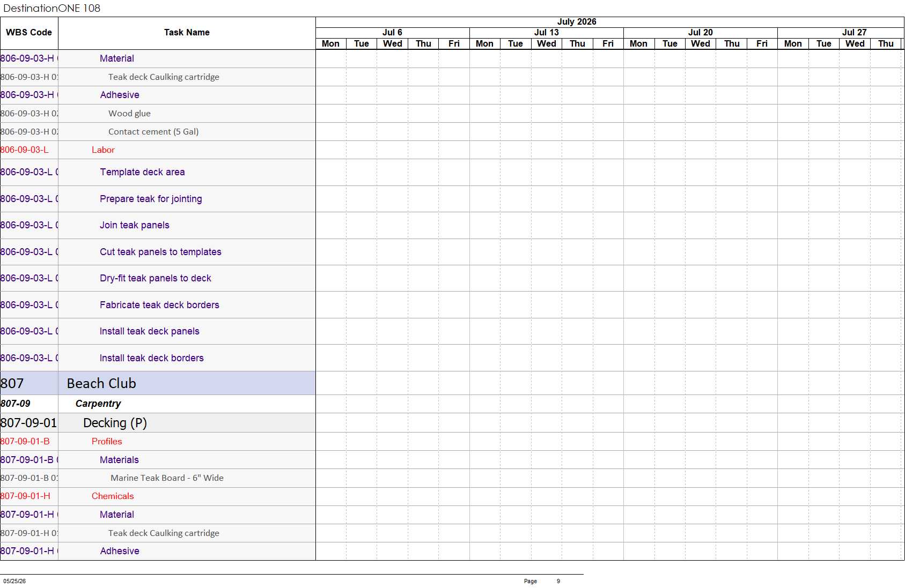Select the Jul 6 week header
This screenshot has width=905, height=588.
[392, 33]
